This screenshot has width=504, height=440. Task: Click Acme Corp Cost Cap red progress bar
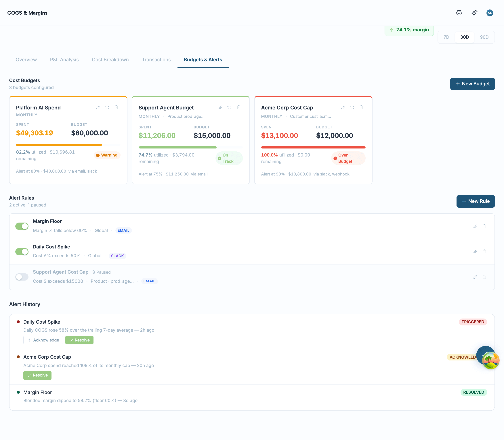313,147
